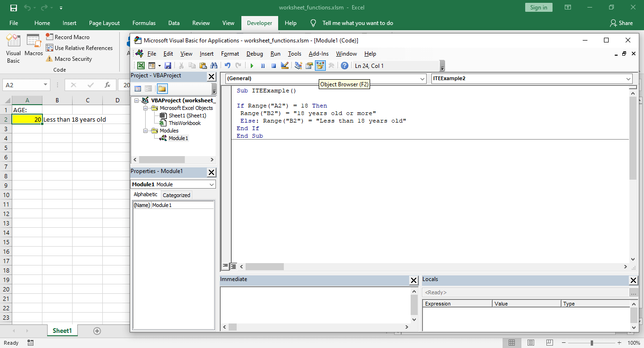Toggle Use Relative References in the ribbon
This screenshot has height=348, width=644.
pyautogui.click(x=79, y=48)
